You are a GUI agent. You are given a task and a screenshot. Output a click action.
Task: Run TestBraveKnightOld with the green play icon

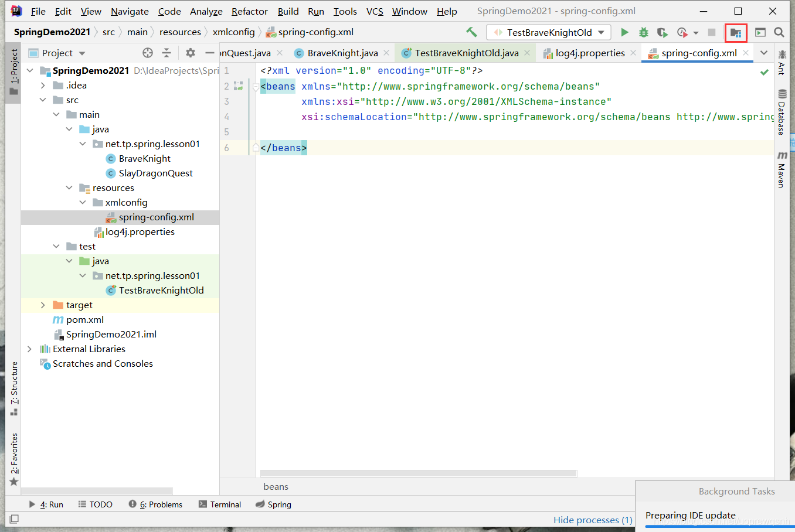(x=624, y=32)
